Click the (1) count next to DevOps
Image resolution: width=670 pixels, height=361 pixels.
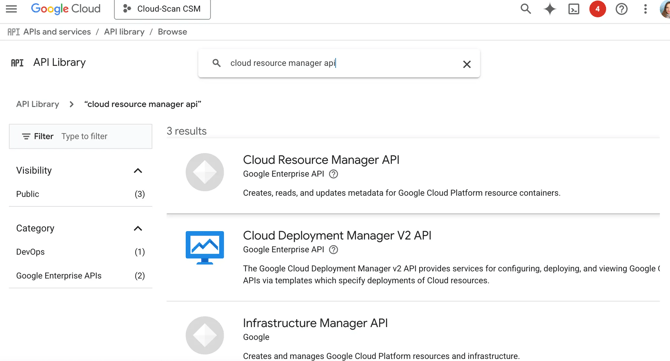tap(140, 252)
